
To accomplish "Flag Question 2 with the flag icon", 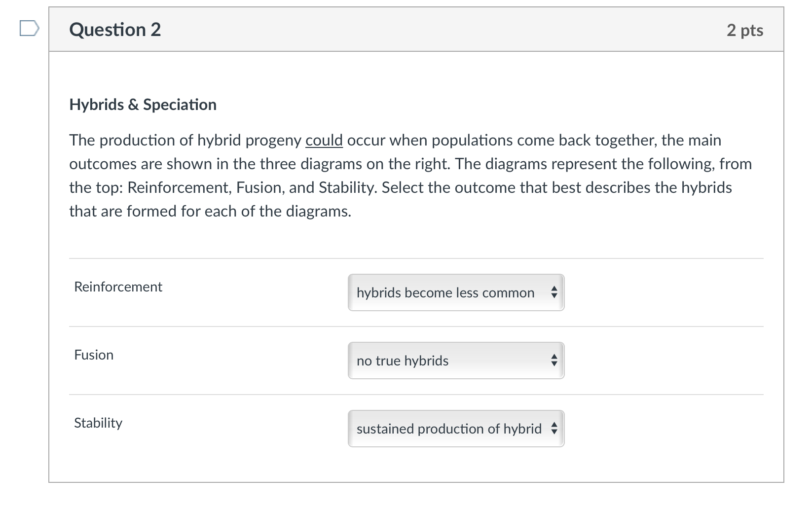I will point(29,29).
